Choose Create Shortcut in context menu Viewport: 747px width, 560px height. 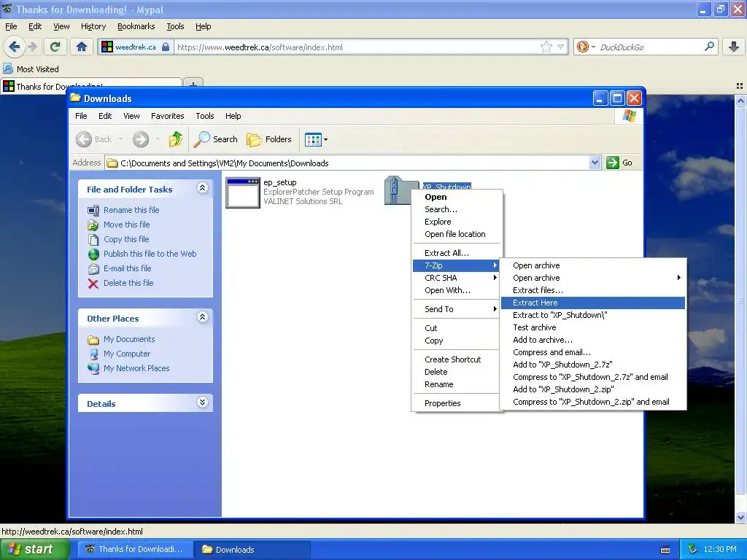(x=457, y=359)
